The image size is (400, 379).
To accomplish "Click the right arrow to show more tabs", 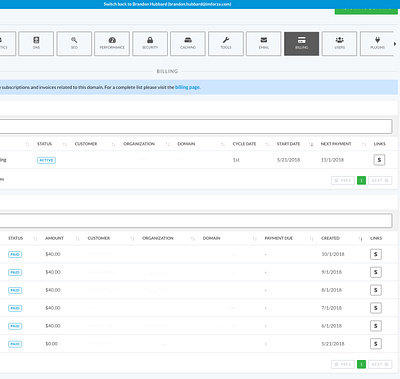I will pos(395,44).
